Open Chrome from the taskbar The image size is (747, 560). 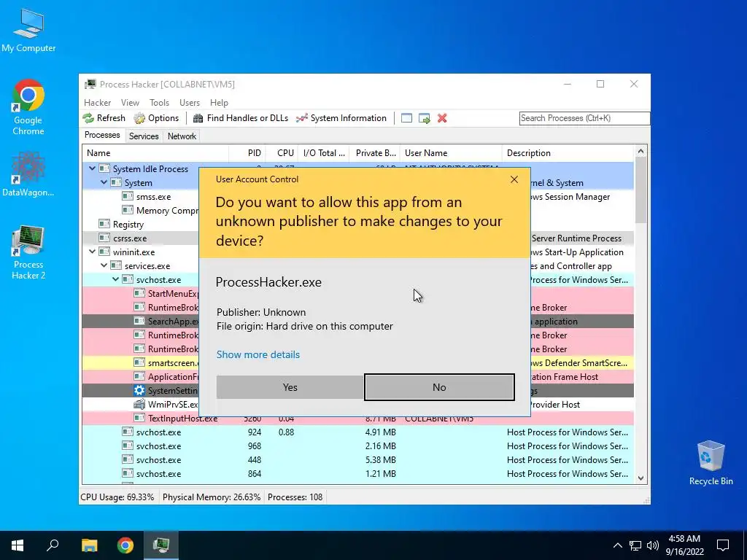click(x=125, y=545)
